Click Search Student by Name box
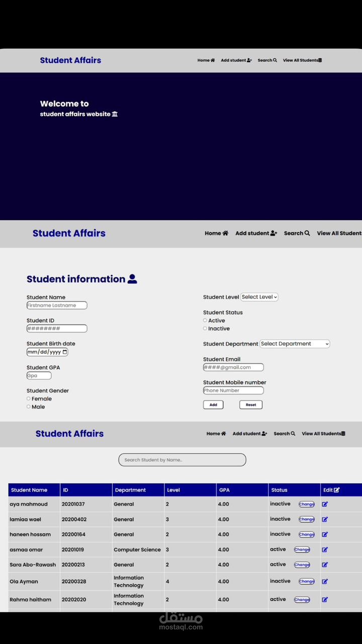 (182, 460)
